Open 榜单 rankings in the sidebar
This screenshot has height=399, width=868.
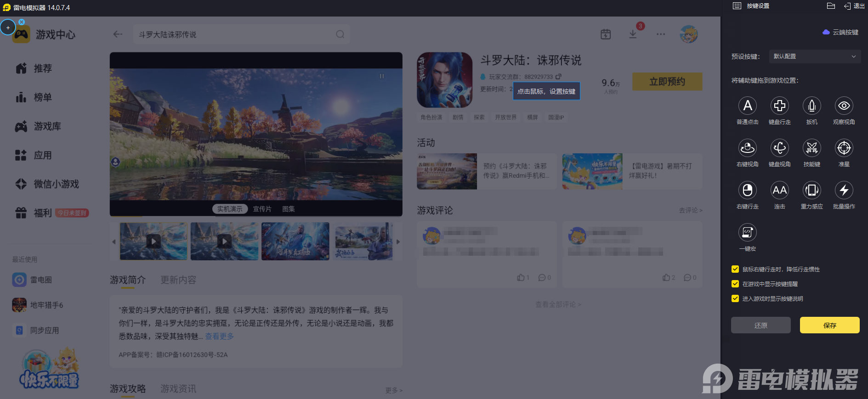(x=34, y=97)
